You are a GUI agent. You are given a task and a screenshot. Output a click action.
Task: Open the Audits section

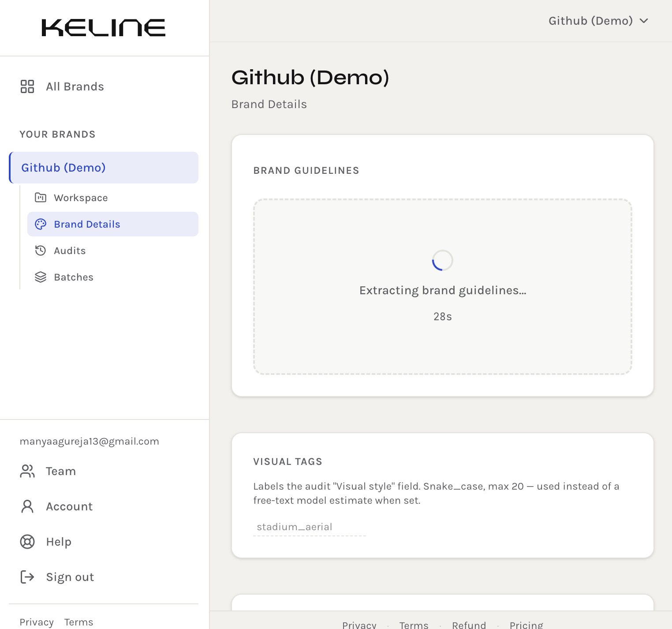coord(113,251)
